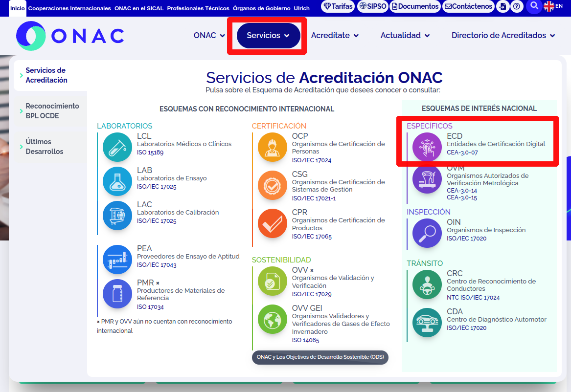Click the NTC ISO/IEC 17024 standard text

tap(473, 298)
